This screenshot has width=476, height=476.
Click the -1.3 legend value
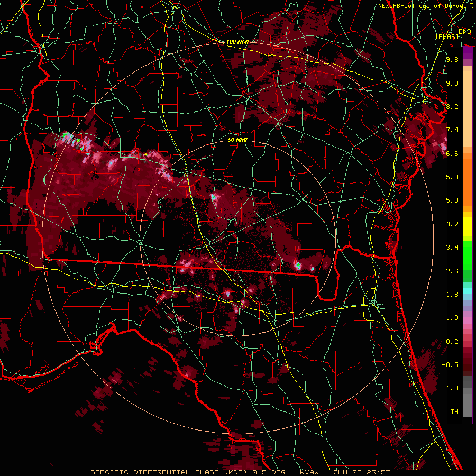point(450,388)
